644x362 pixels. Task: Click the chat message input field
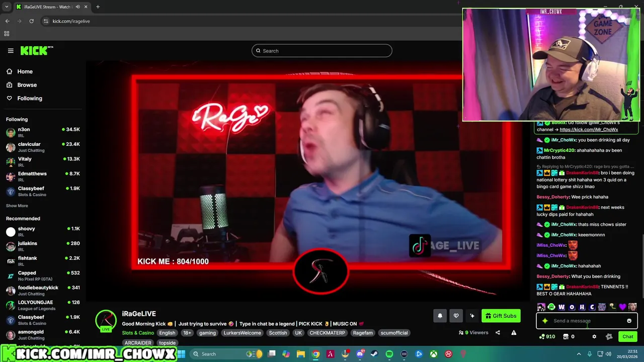586,321
